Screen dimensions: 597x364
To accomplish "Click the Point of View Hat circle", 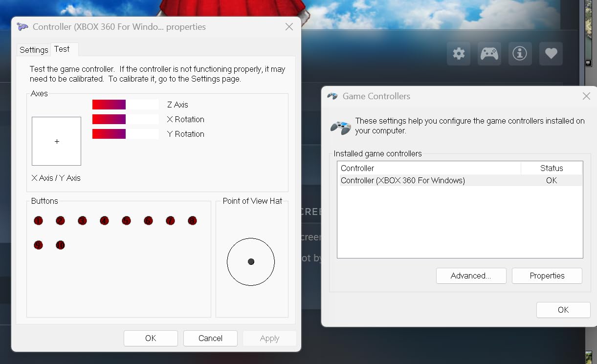I will (x=251, y=262).
